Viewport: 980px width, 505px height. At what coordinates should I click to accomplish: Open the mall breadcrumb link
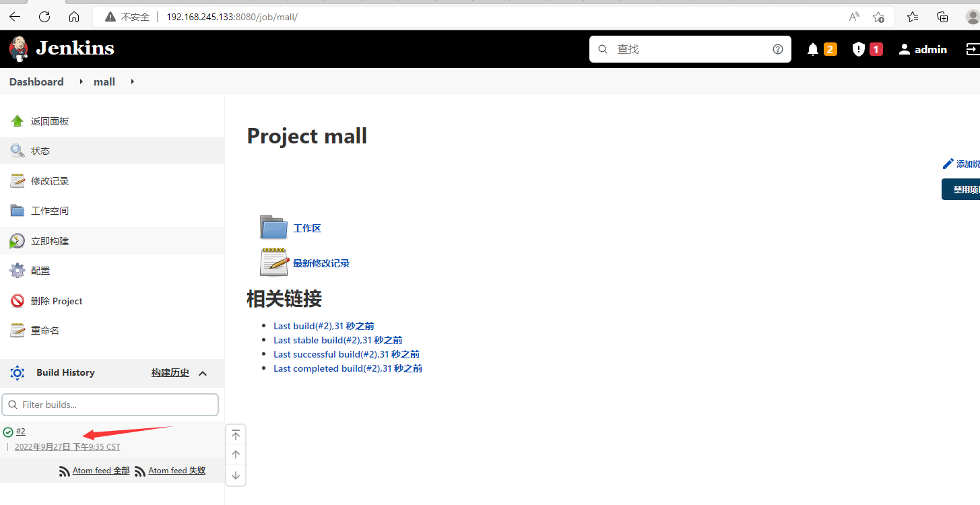tap(104, 81)
